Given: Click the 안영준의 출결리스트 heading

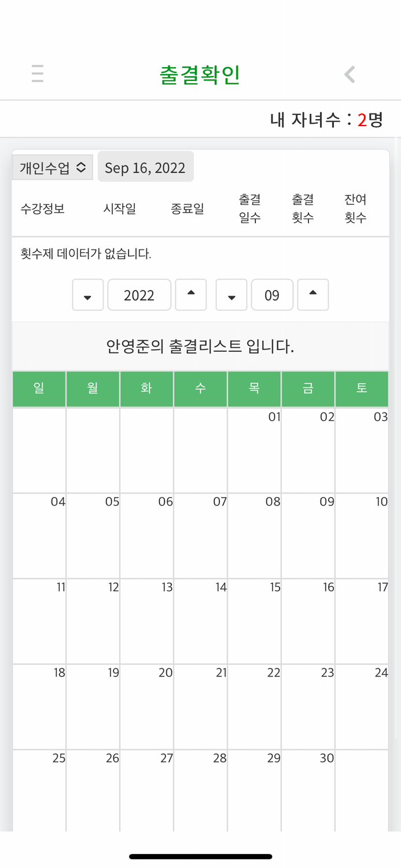Looking at the screenshot, I should pos(200,344).
